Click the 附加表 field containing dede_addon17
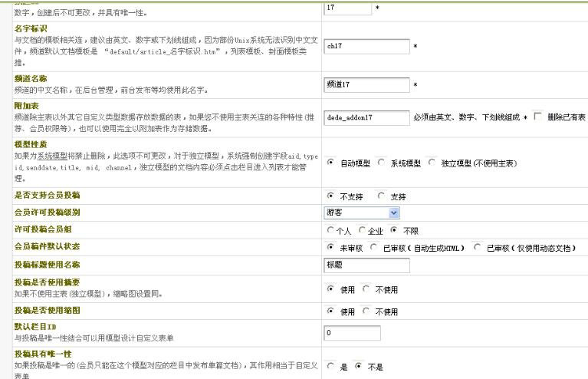This screenshot has width=588, height=379. pos(367,117)
